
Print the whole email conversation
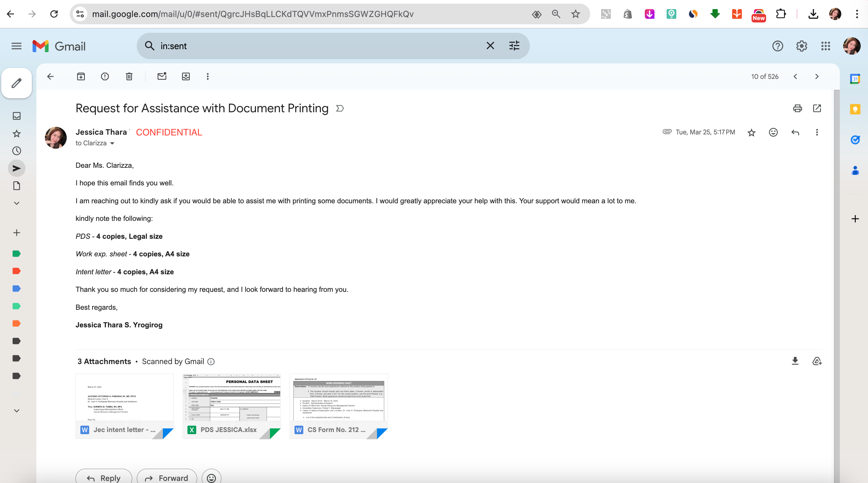pyautogui.click(x=797, y=108)
